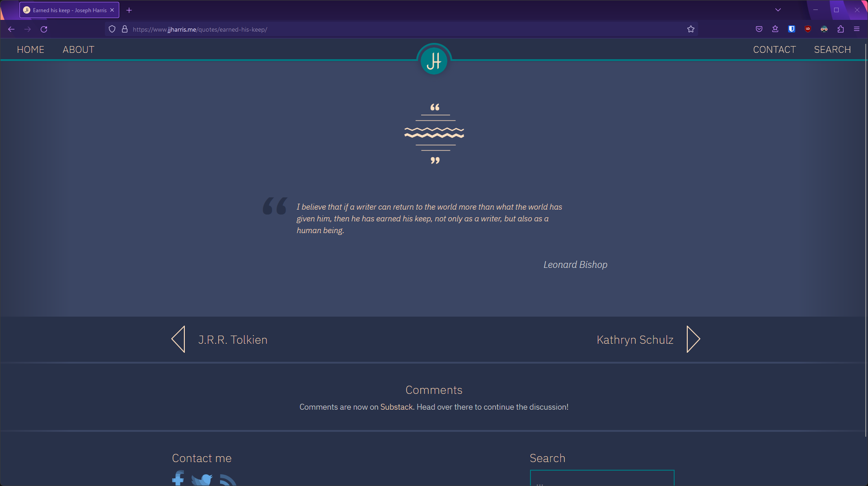868x486 pixels.
Task: Open the Bitwarden extension
Action: pos(792,29)
